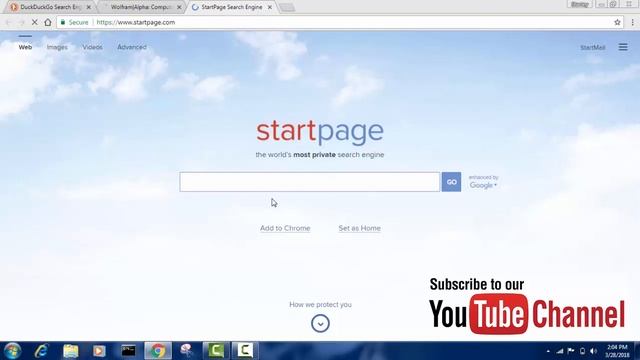Click the Set as Home link
640x360 pixels.
pyautogui.click(x=360, y=228)
